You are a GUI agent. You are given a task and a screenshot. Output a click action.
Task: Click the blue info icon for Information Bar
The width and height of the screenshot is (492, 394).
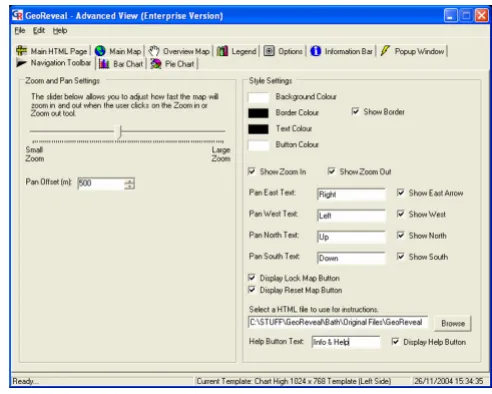point(315,51)
